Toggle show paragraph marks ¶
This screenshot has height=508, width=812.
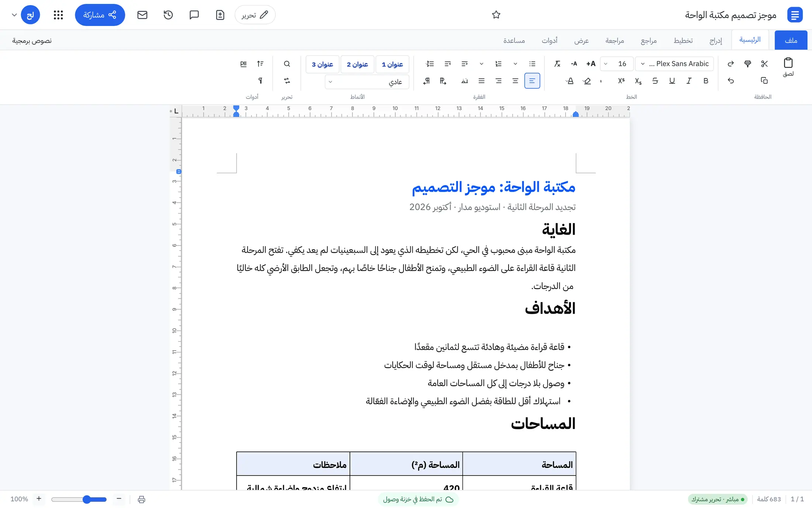[x=260, y=81]
